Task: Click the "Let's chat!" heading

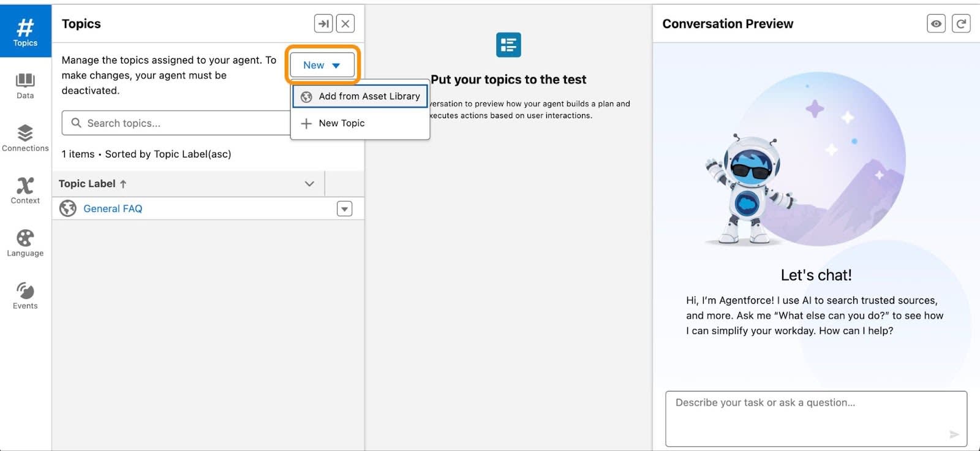Action: coord(816,275)
